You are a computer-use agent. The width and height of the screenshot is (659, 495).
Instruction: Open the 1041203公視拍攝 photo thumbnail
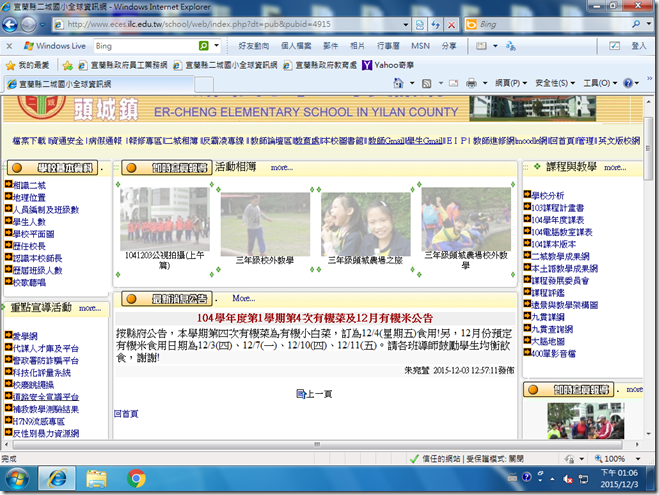165,219
